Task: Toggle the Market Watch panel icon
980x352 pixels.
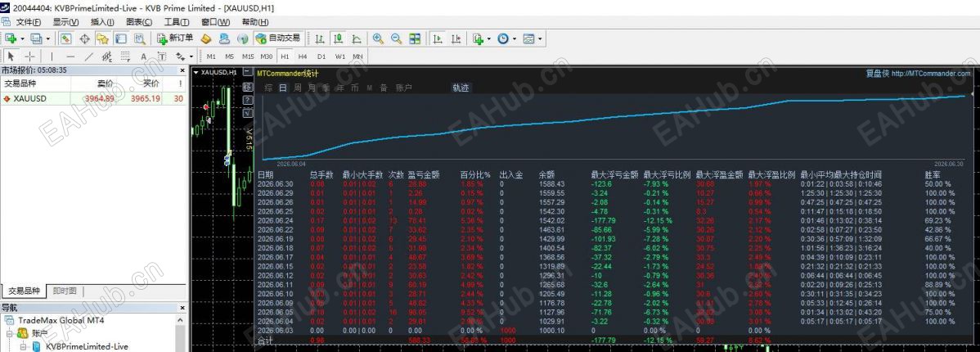Action: point(65,38)
